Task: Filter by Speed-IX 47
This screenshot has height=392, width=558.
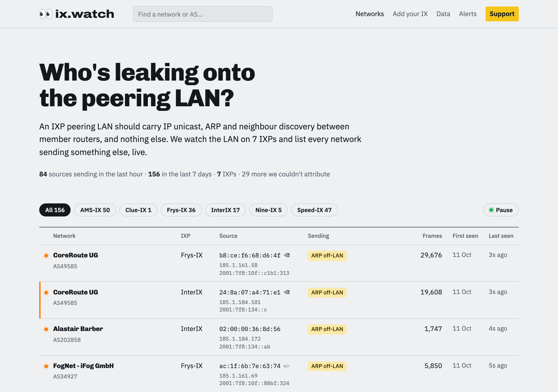Action: click(314, 210)
